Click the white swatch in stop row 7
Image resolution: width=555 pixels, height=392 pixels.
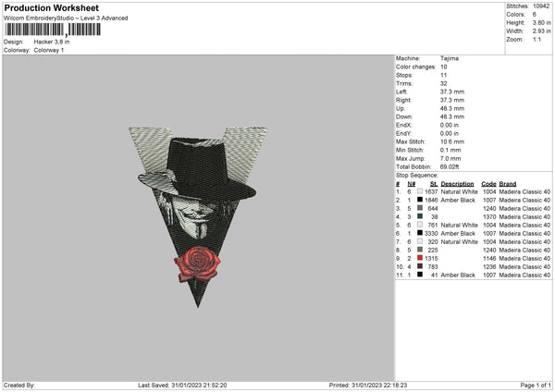[420, 241]
